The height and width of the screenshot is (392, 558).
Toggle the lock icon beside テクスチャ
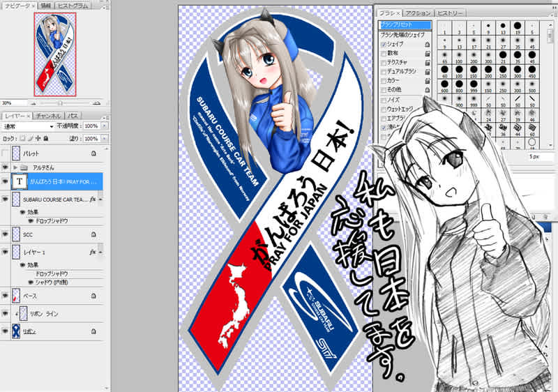428,63
